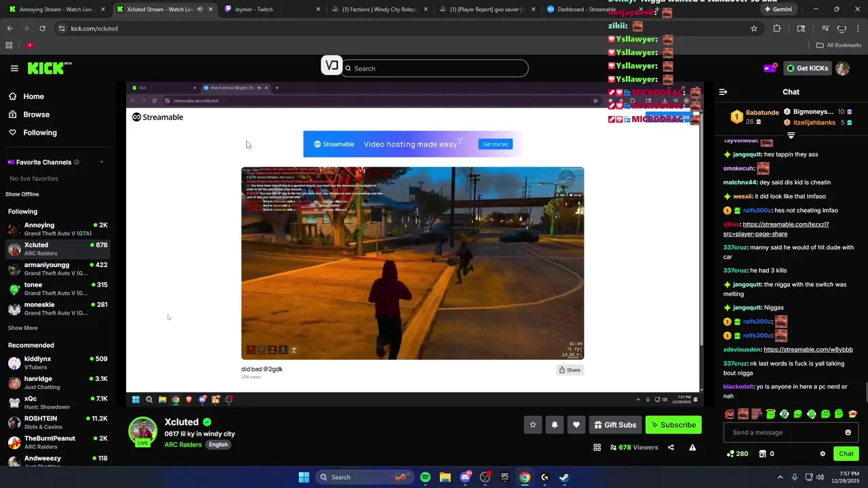Click the share icon beside viewers count
This screenshot has width=868, height=488.
pos(671,447)
